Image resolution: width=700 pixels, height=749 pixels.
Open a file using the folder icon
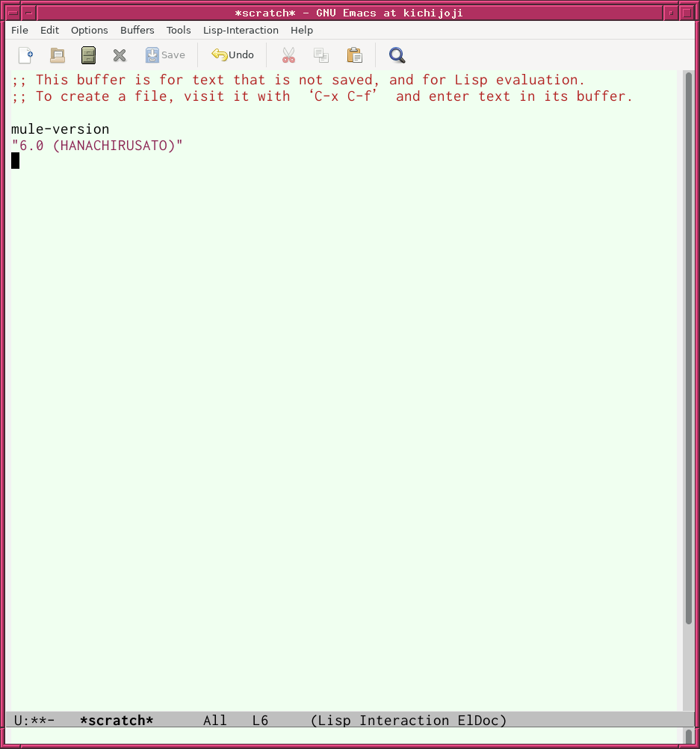[x=57, y=55]
